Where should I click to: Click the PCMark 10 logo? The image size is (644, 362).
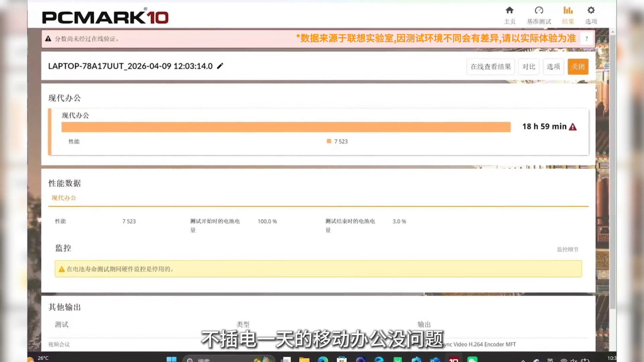coord(105,16)
